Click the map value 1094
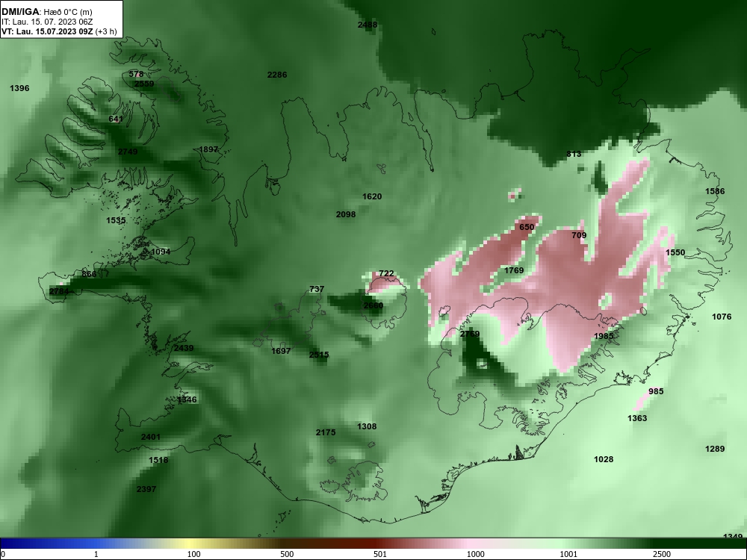This screenshot has width=747, height=560. pyautogui.click(x=161, y=252)
